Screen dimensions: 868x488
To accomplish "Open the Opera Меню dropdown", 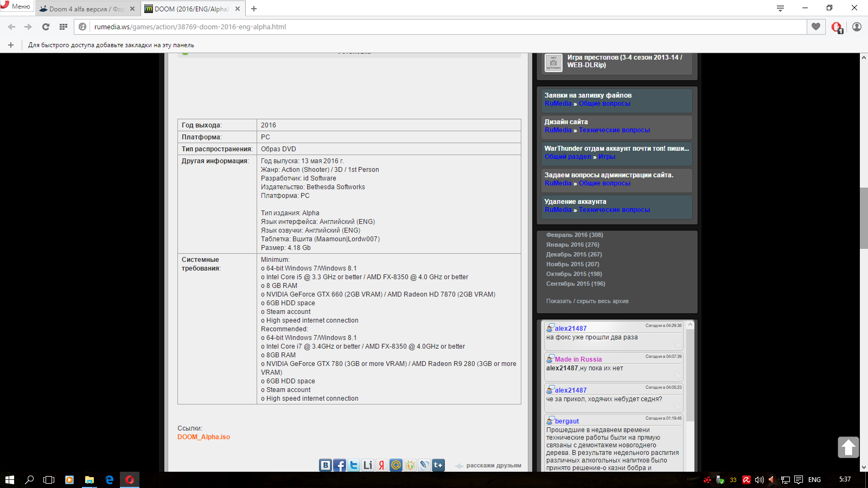I will 16,7.
